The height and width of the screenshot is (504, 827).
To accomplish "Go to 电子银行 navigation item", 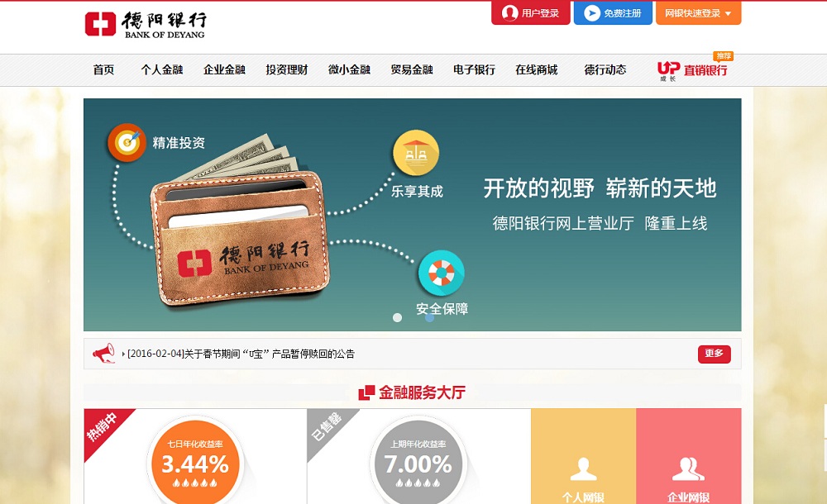I will click(x=474, y=69).
